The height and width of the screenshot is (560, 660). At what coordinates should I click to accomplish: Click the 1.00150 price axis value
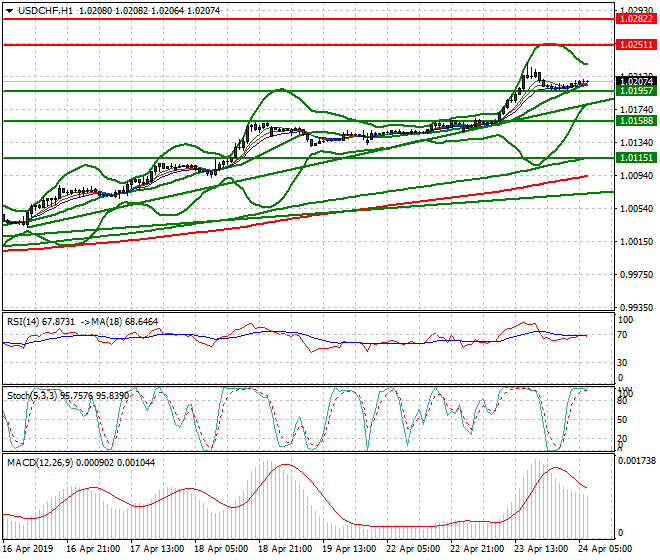point(637,242)
